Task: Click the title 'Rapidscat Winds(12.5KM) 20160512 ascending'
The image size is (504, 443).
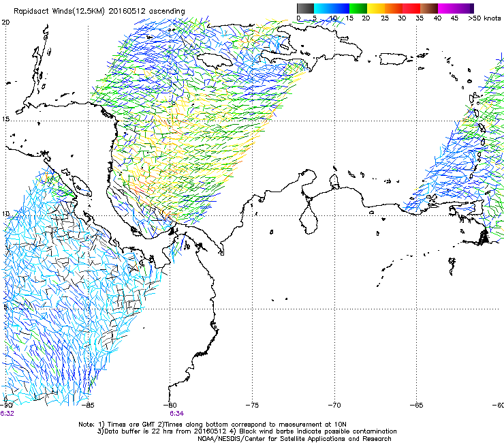Action: [x=99, y=12]
